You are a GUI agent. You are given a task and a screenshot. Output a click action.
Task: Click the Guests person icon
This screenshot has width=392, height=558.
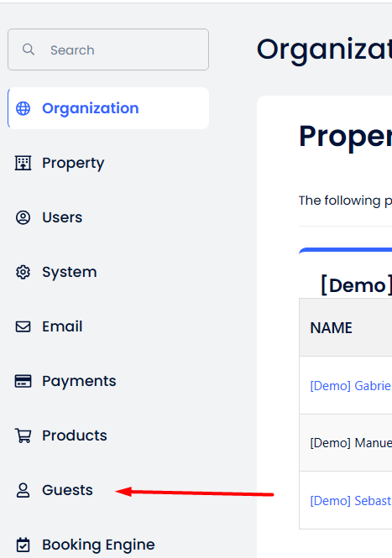24,490
